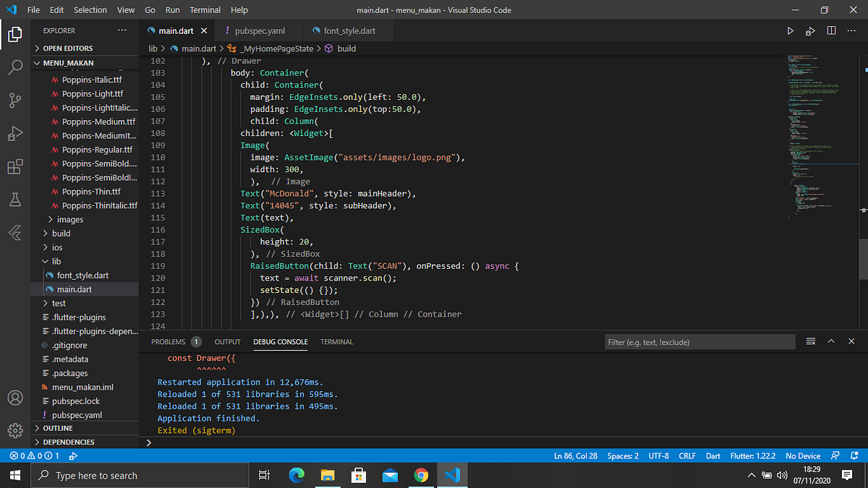Select the Dart language mode in status bar
The height and width of the screenshot is (488, 868).
[x=712, y=455]
